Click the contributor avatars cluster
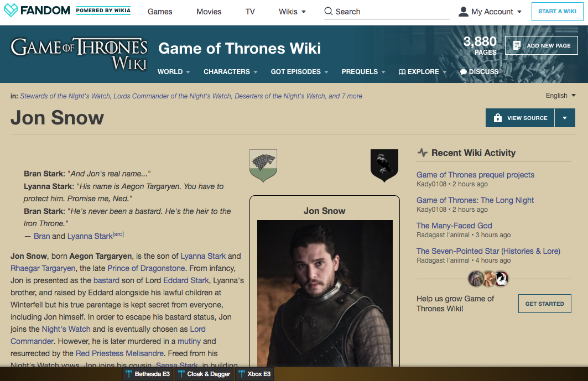The height and width of the screenshot is (381, 588). pyautogui.click(x=488, y=279)
